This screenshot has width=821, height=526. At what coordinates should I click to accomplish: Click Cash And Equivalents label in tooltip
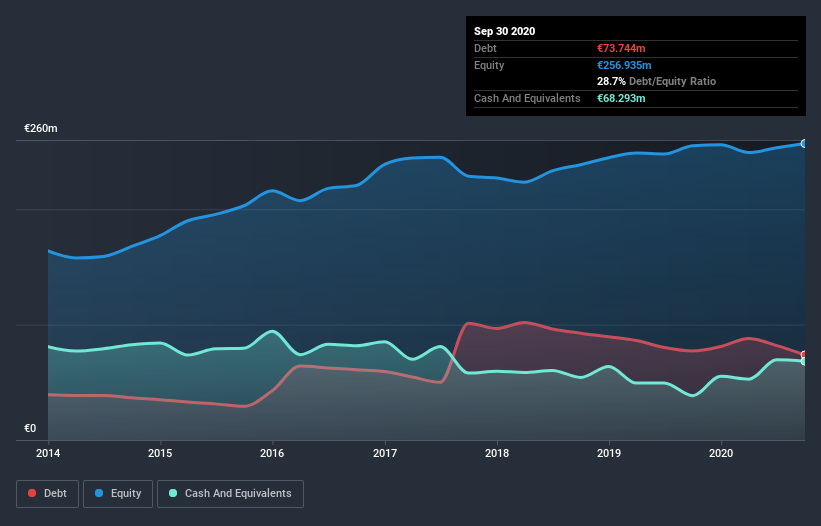tap(527, 98)
